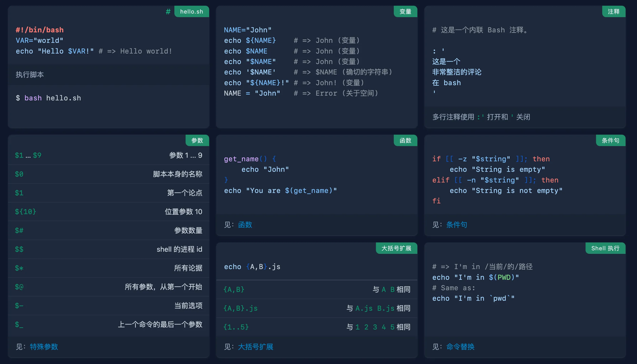The width and height of the screenshot is (637, 364).
Task: Click the Shell 执行 card title tag
Action: click(x=605, y=248)
